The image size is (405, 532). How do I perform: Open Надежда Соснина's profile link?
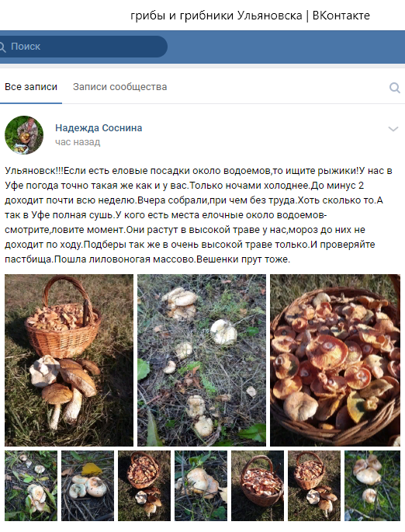(x=99, y=128)
